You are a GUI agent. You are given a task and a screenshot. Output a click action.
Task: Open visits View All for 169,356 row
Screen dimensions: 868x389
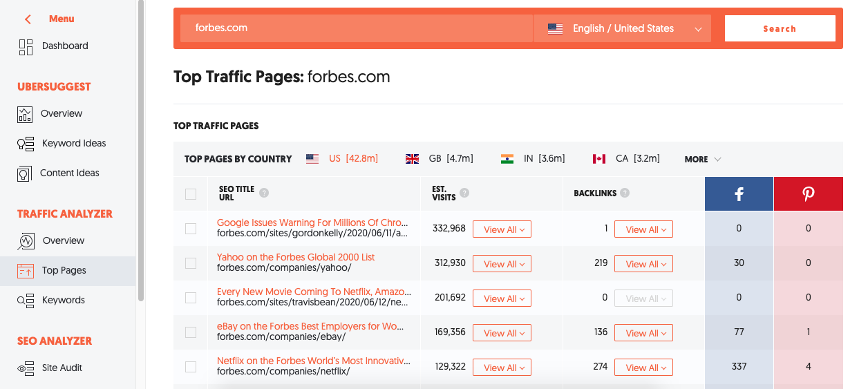pyautogui.click(x=502, y=333)
